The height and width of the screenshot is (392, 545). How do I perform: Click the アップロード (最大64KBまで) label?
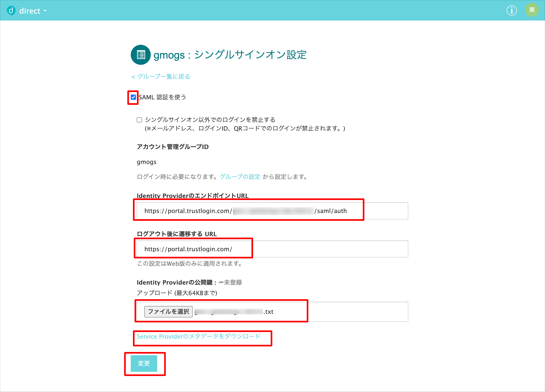(177, 293)
